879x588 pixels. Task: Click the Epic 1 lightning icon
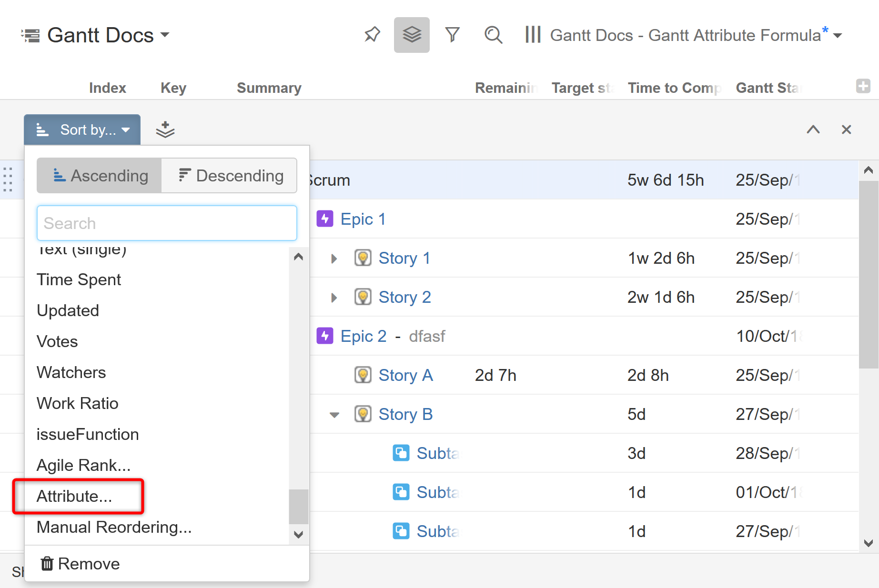pyautogui.click(x=325, y=219)
